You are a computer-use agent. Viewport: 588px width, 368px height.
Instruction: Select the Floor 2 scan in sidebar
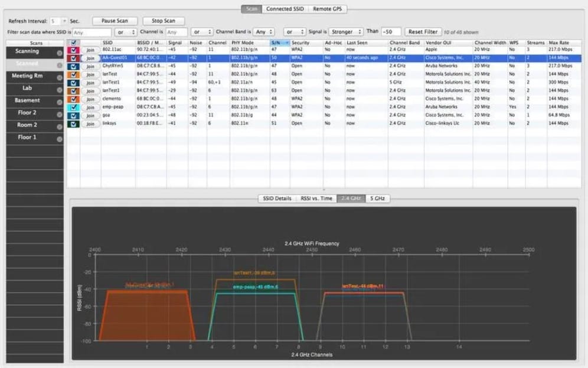35,113
